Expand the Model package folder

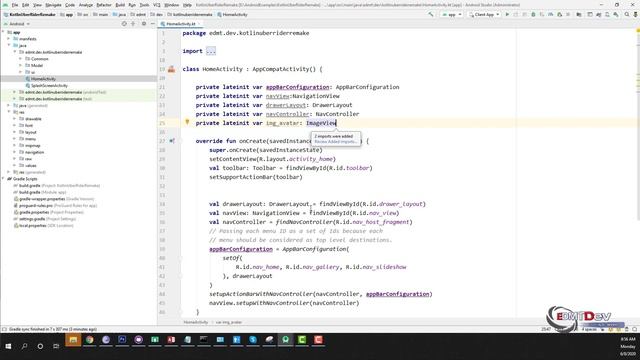pos(21,65)
